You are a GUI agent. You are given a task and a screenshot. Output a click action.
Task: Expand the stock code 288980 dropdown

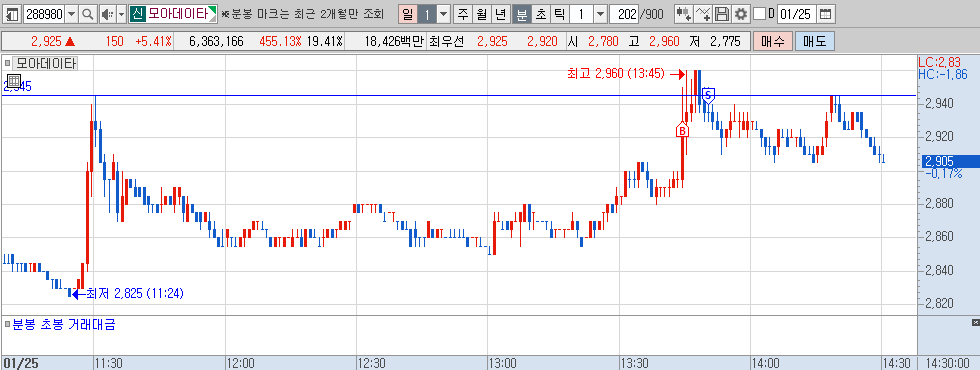pyautogui.click(x=71, y=14)
